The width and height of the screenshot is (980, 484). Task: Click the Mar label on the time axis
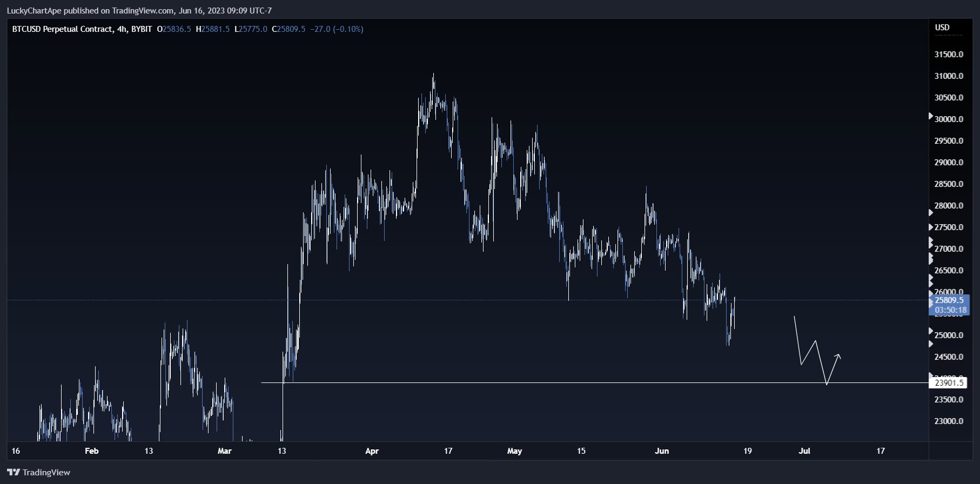point(224,451)
